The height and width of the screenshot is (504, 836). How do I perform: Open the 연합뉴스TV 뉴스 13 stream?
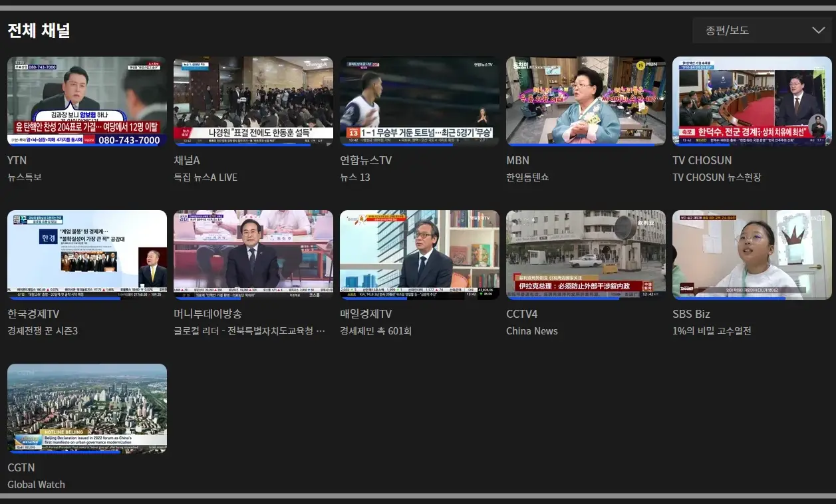tap(419, 101)
